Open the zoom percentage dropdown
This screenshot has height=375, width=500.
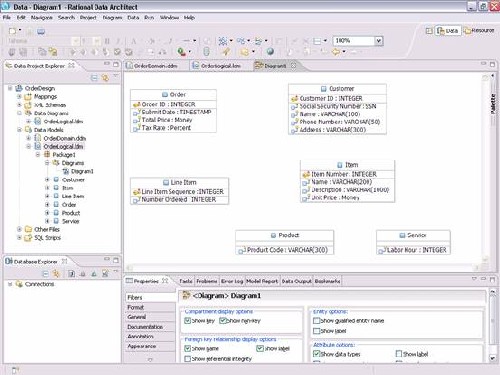click(378, 41)
